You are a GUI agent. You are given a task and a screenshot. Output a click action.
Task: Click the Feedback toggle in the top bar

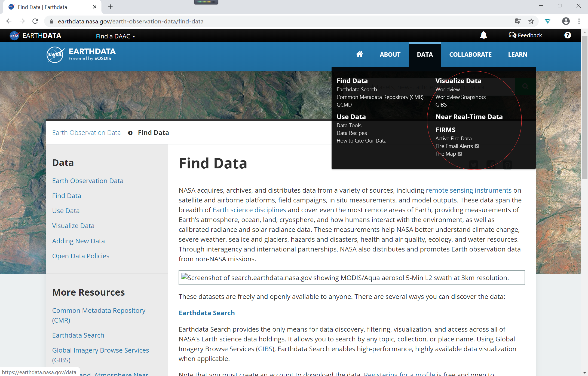tap(525, 35)
